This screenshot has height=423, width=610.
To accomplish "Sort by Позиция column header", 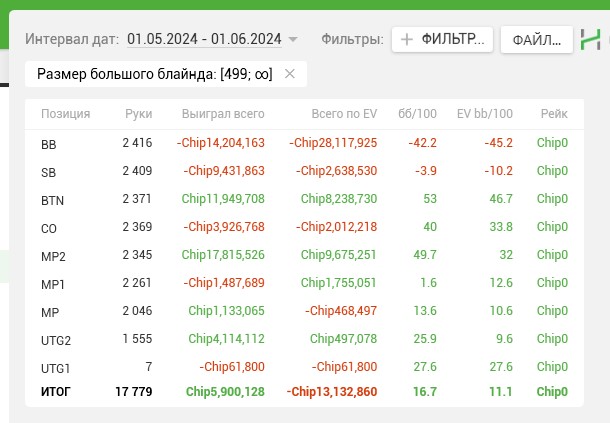I will coord(65,114).
